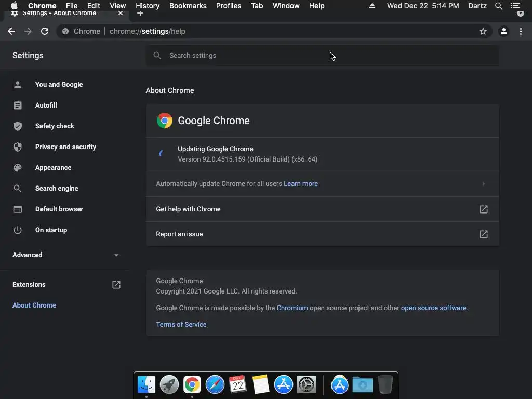Open System Preferences from the dock
This screenshot has height=399, width=532.
(307, 385)
